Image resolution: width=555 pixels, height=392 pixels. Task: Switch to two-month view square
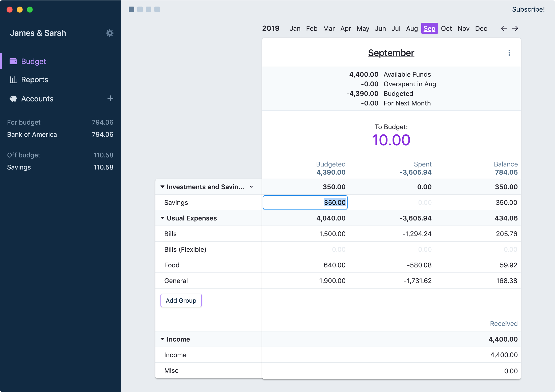[x=140, y=9]
